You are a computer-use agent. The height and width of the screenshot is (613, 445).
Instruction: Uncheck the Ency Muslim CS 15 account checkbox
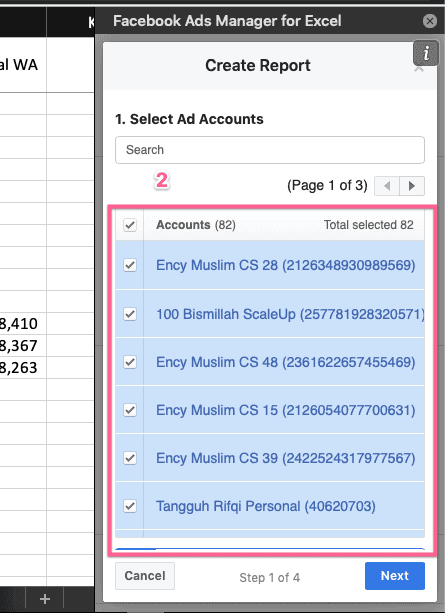pyautogui.click(x=130, y=410)
